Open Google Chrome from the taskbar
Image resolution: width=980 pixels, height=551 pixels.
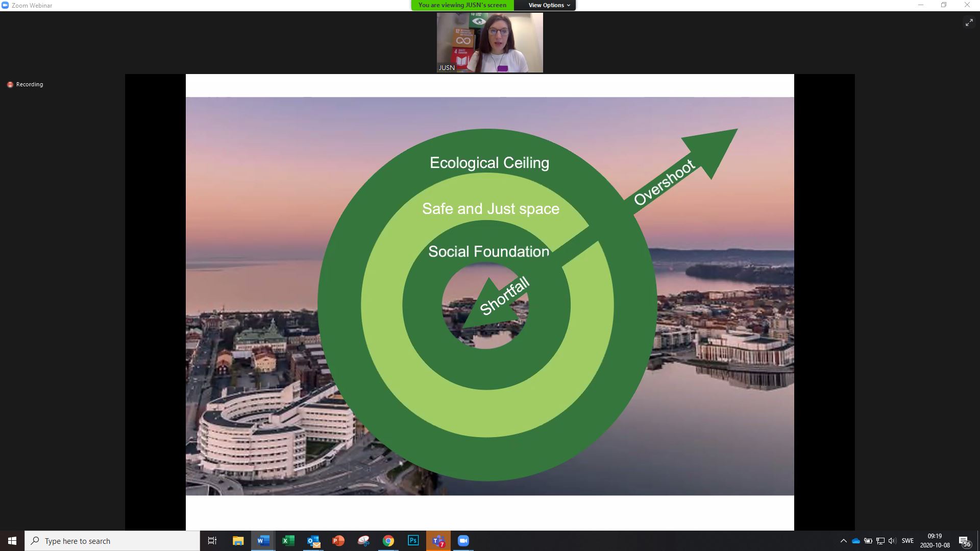[x=388, y=541]
